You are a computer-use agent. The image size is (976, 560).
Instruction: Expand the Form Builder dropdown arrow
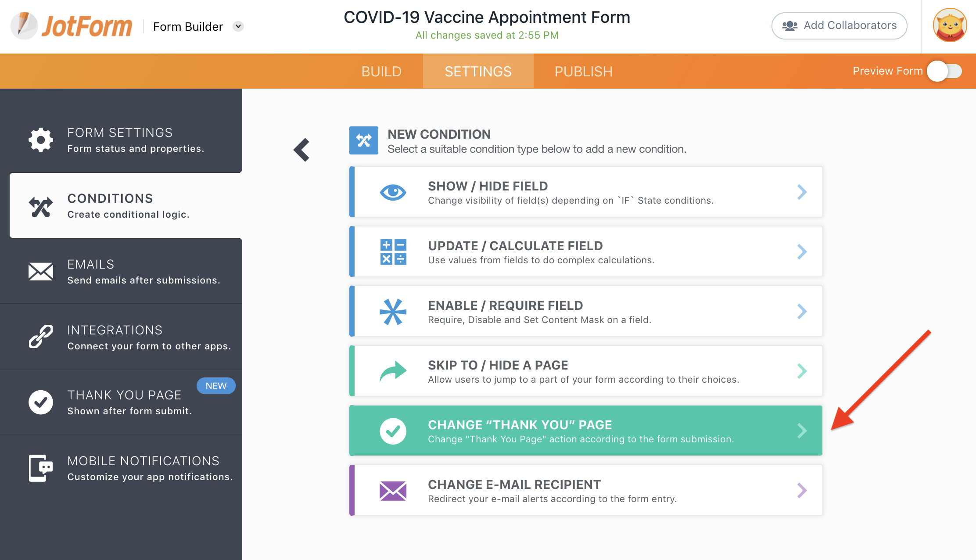pos(238,26)
